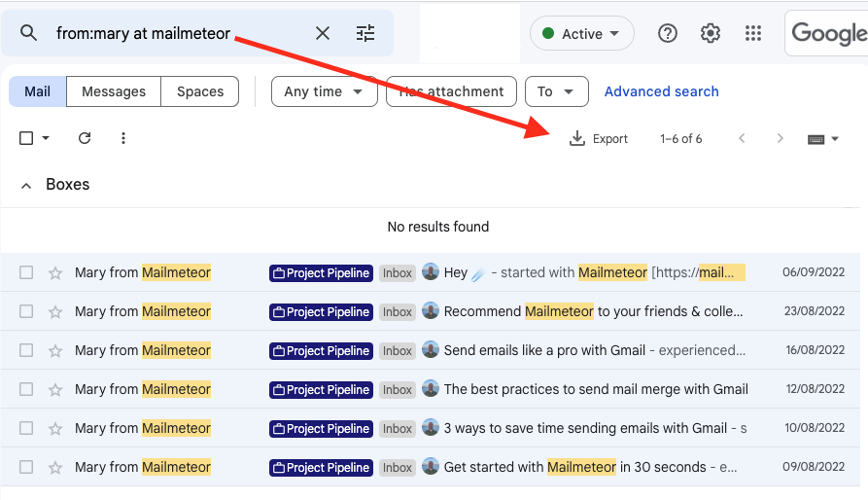The height and width of the screenshot is (500, 868).
Task: Select the email dated 10/08/2022
Action: click(x=26, y=428)
